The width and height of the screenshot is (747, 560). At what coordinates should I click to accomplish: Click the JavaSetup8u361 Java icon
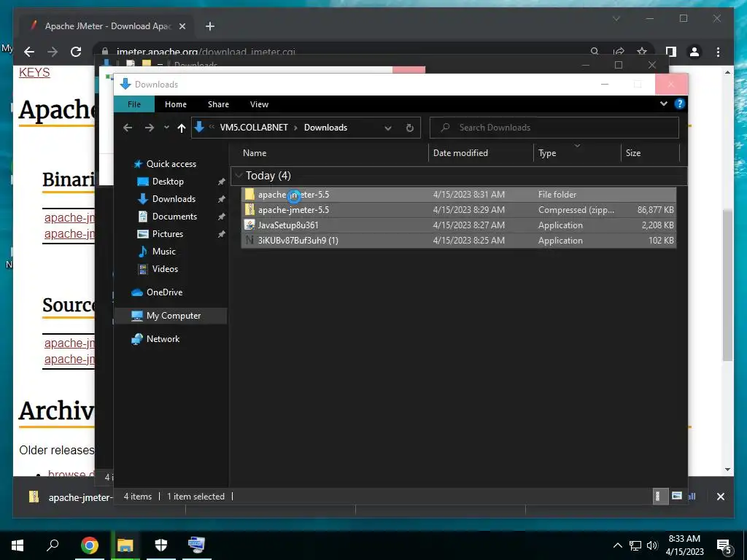tap(249, 225)
